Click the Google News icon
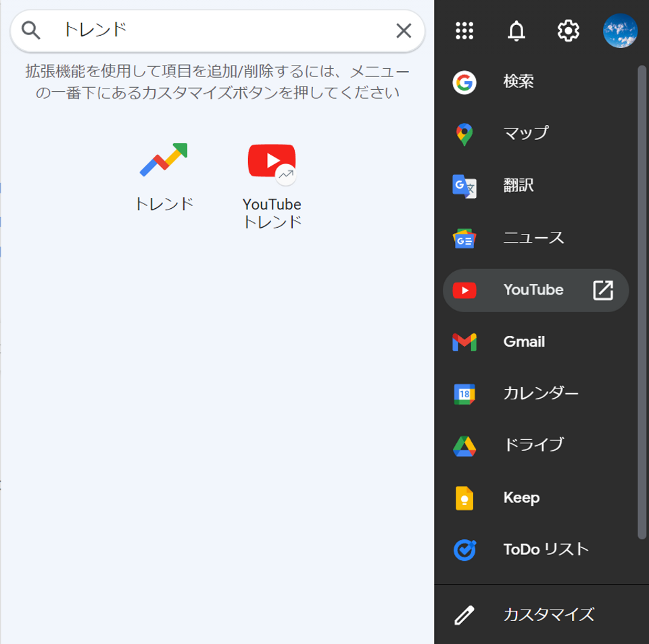 point(464,239)
